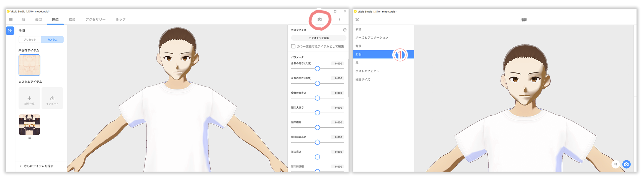Open the 照明 lighting settings item
The image size is (644, 180).
point(374,54)
